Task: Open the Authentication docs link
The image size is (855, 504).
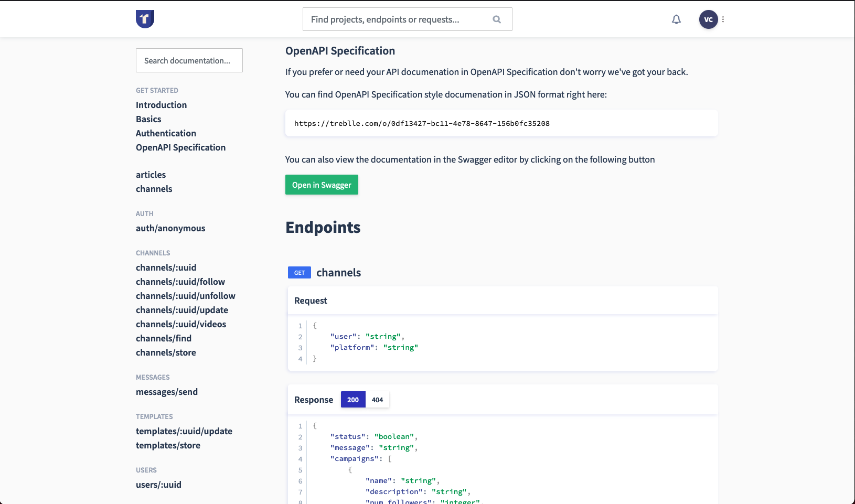Action: (x=166, y=133)
